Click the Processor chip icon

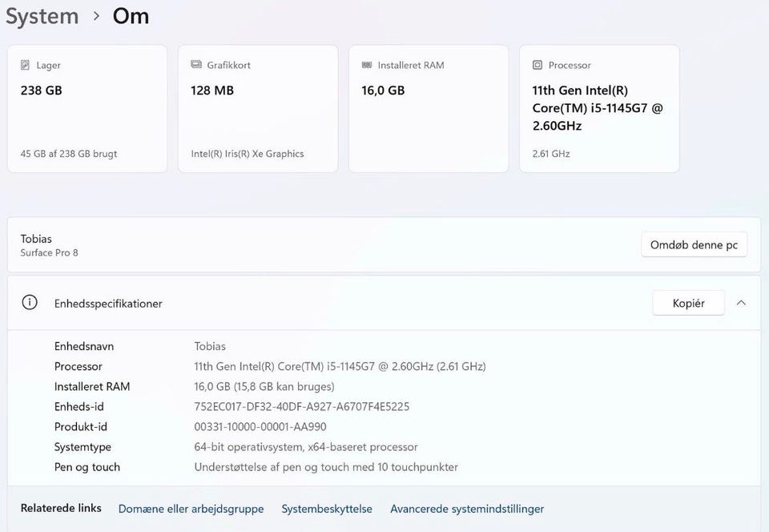(537, 65)
